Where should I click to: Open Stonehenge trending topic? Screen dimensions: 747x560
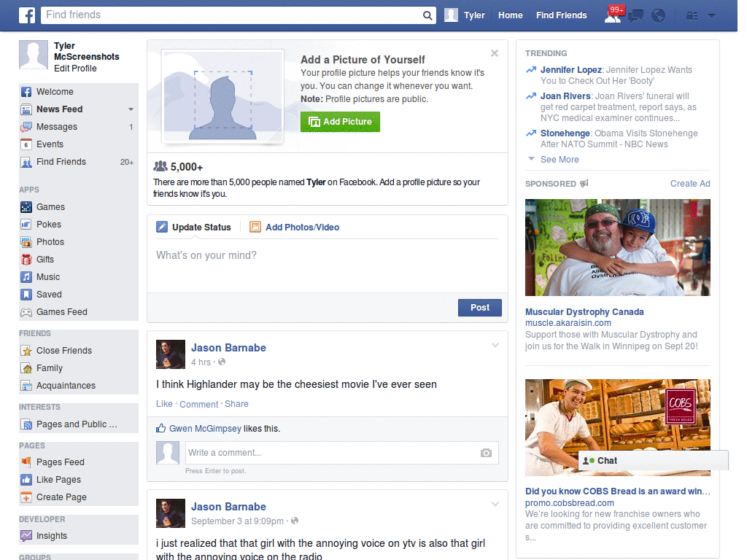pyautogui.click(x=565, y=133)
